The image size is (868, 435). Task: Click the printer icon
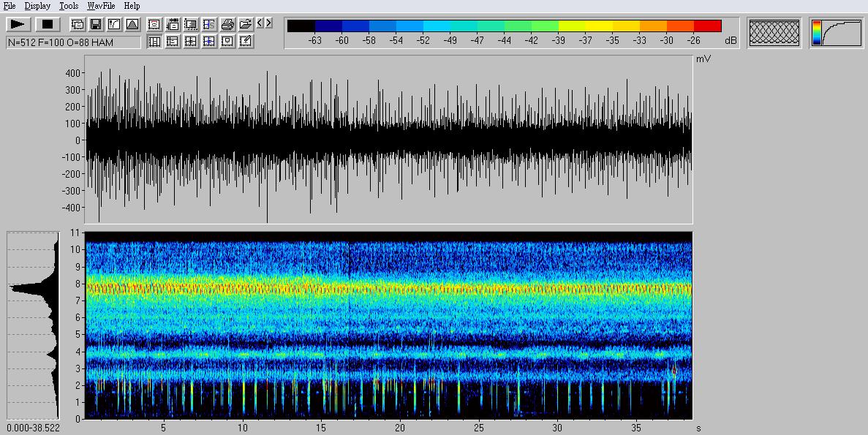click(227, 24)
